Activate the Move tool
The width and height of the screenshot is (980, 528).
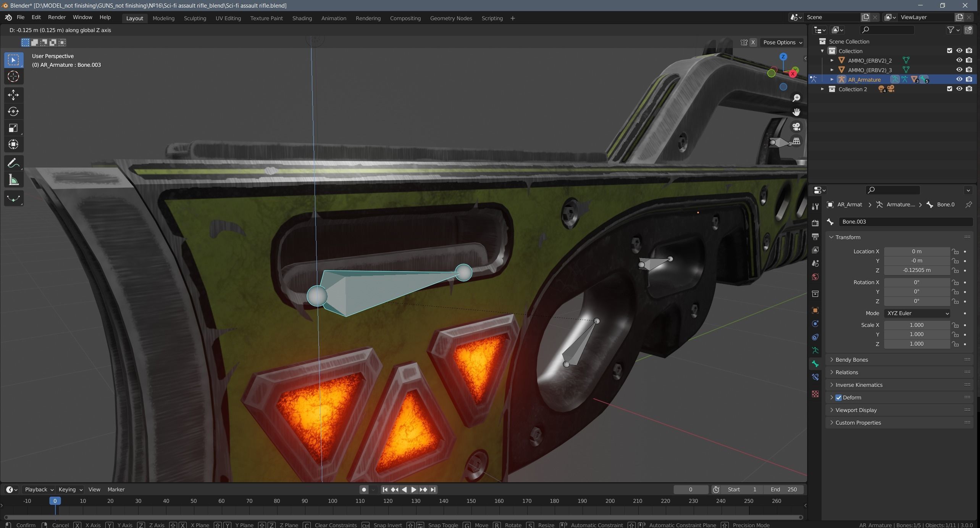coord(13,95)
